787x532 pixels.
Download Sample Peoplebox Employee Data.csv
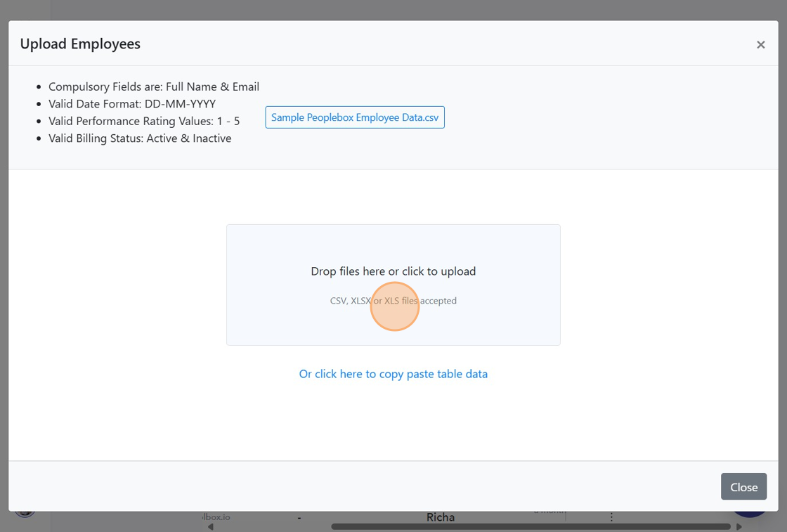[355, 117]
